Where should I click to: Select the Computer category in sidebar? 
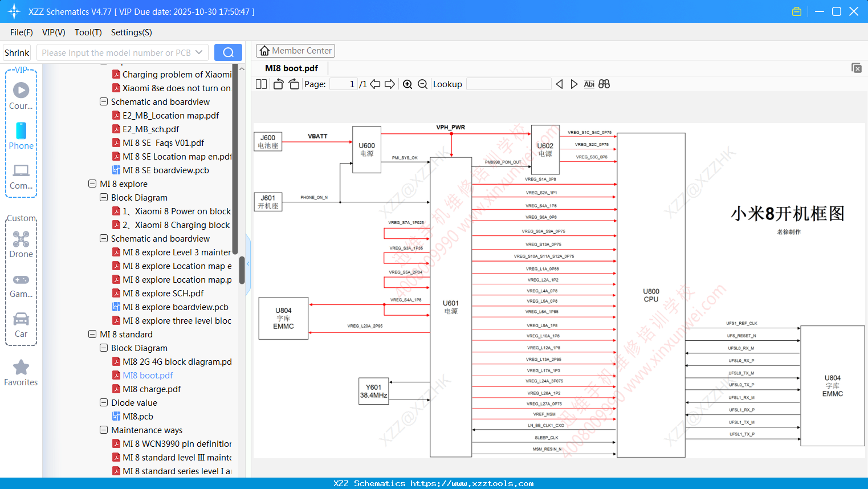tap(21, 176)
